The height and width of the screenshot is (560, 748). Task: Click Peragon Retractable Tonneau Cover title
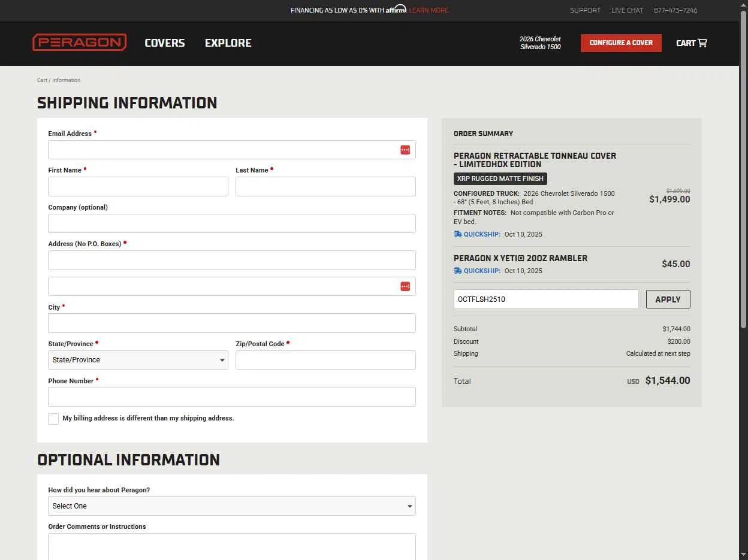[x=535, y=160]
